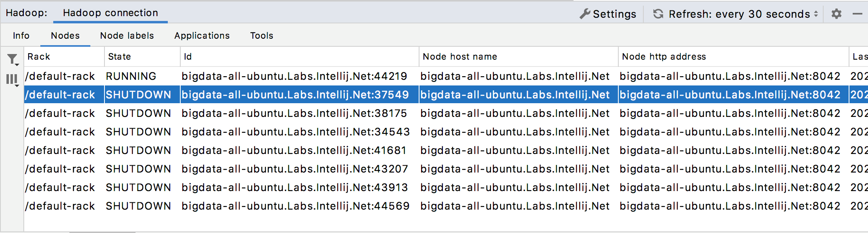
Task: Sort by the Rack column header
Action: pos(39,56)
